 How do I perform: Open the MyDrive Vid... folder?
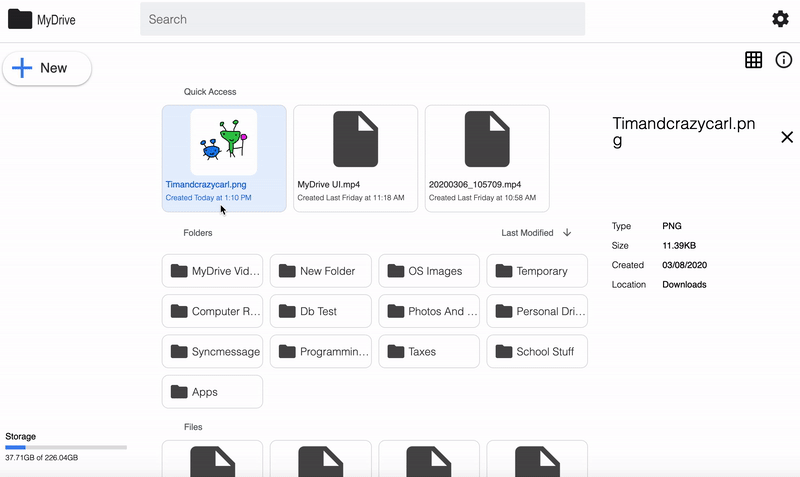[x=212, y=271]
